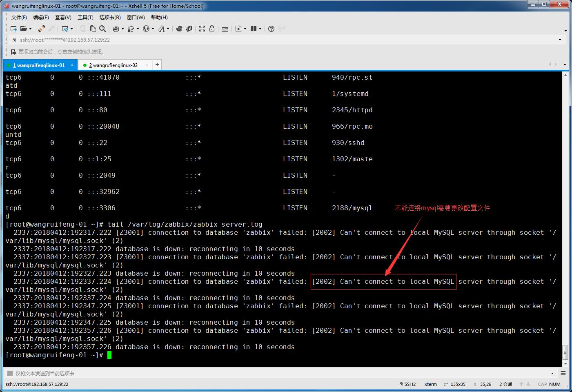572x392 pixels.
Task: Expand the Properties icon dropdown arrow
Action: click(71, 29)
